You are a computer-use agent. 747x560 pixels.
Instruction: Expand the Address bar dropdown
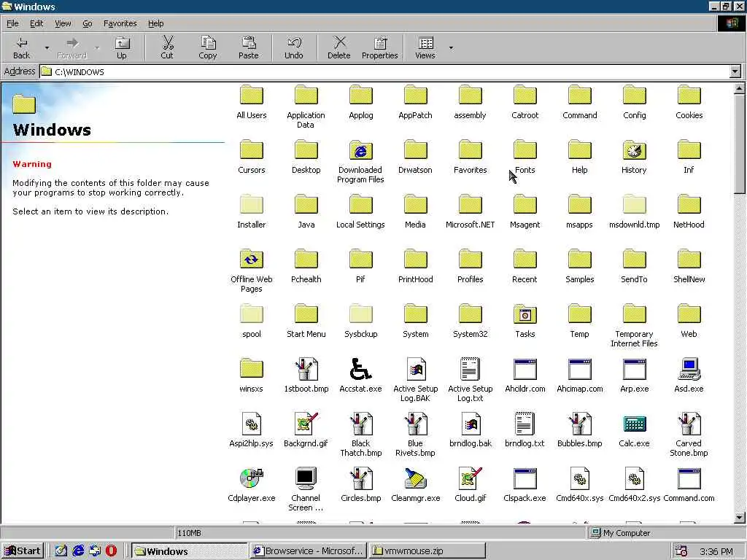coord(735,72)
